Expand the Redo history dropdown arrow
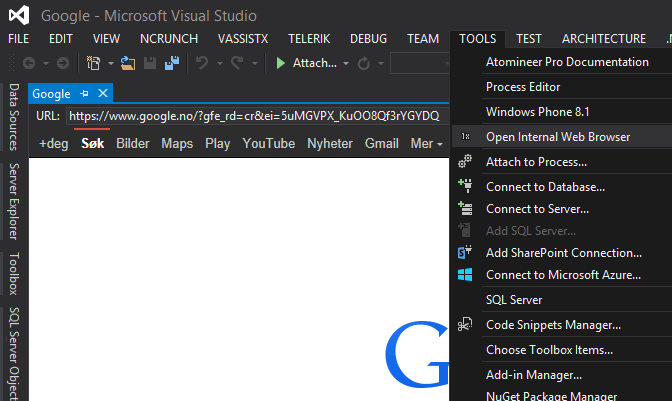The width and height of the screenshot is (672, 401). (x=255, y=63)
